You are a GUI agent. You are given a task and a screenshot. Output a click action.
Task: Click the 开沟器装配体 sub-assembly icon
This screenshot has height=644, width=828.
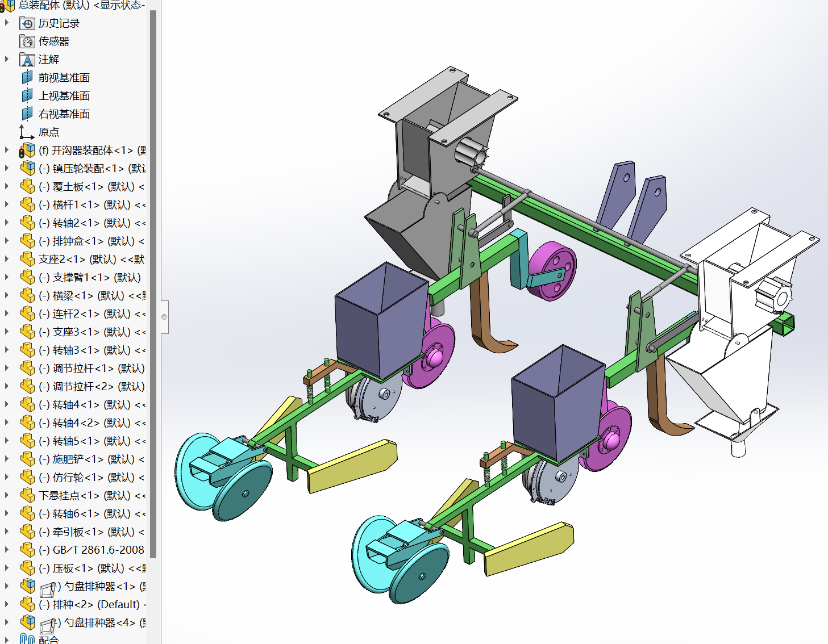point(27,150)
